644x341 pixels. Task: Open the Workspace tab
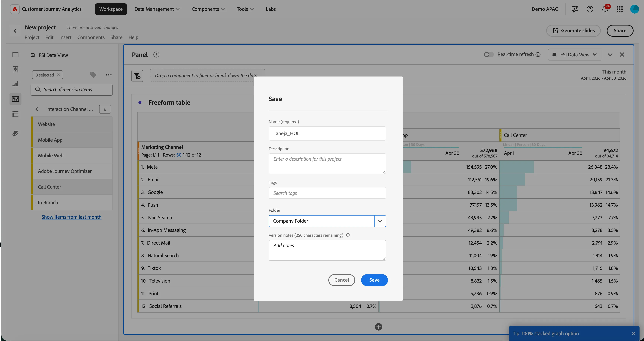(x=111, y=9)
